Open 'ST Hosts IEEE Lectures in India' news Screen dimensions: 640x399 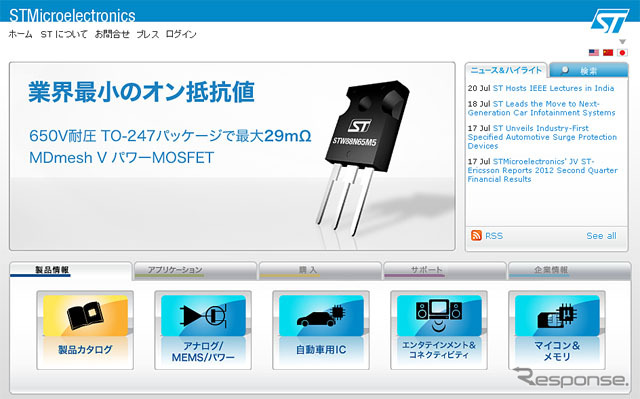tap(553, 88)
